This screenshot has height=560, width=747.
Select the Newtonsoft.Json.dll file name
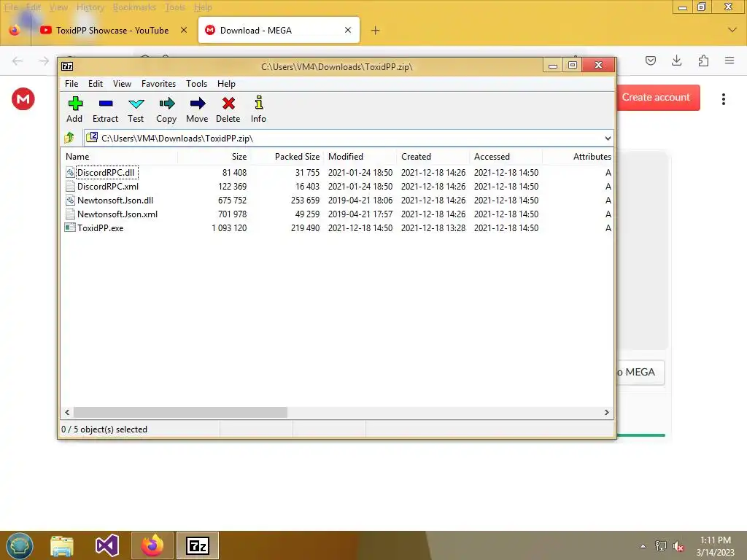coord(115,200)
